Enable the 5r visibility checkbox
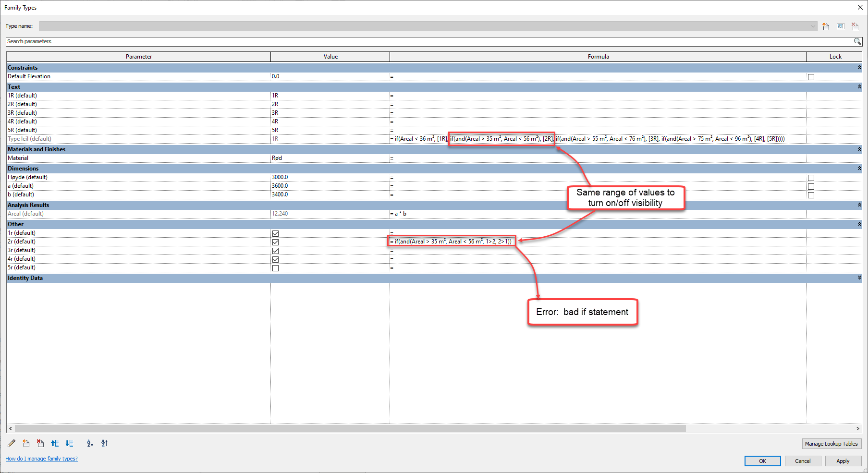Viewport: 868px width, 473px height. [x=275, y=268]
